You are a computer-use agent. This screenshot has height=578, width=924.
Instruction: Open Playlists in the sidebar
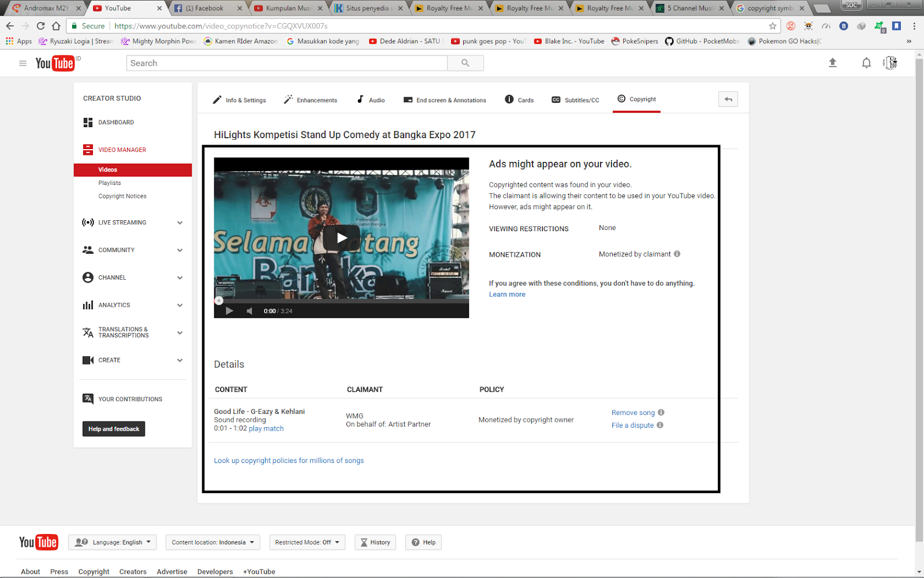[x=110, y=183]
